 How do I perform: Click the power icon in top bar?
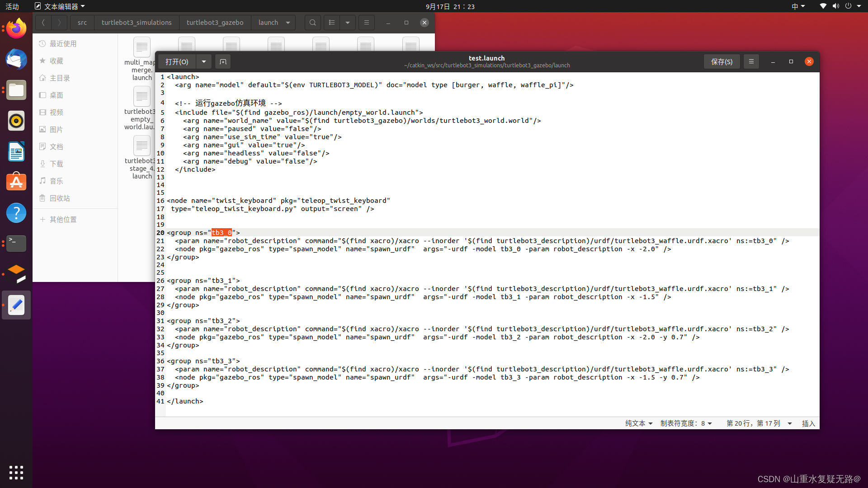coord(848,6)
